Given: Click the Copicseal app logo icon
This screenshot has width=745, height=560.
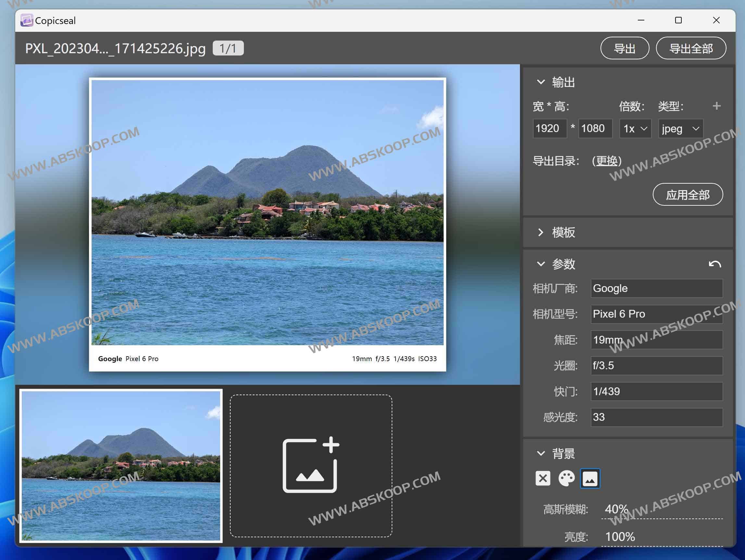Looking at the screenshot, I should (27, 20).
